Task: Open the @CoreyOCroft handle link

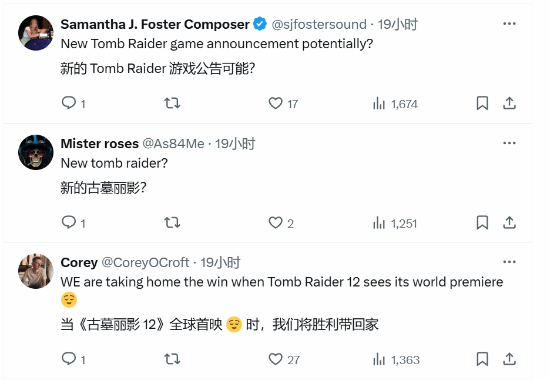Action: tap(145, 262)
